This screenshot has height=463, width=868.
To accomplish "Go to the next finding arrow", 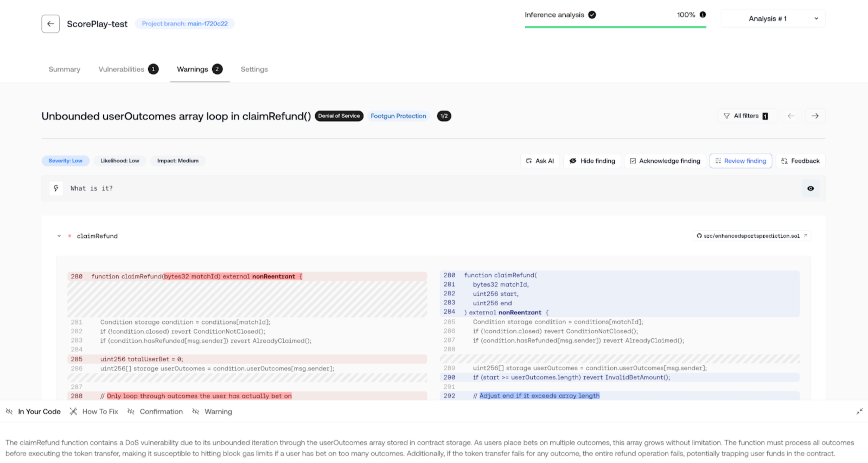I will click(x=815, y=116).
